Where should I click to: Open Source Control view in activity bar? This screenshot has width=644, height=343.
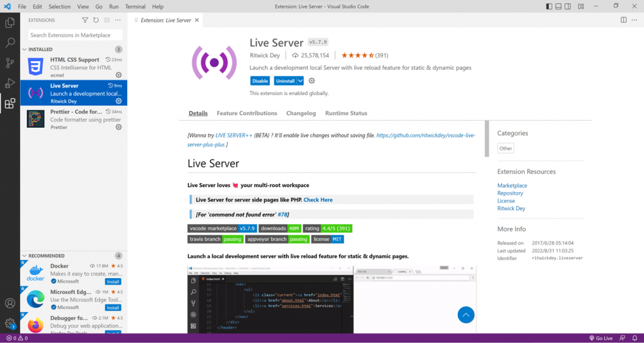click(10, 63)
